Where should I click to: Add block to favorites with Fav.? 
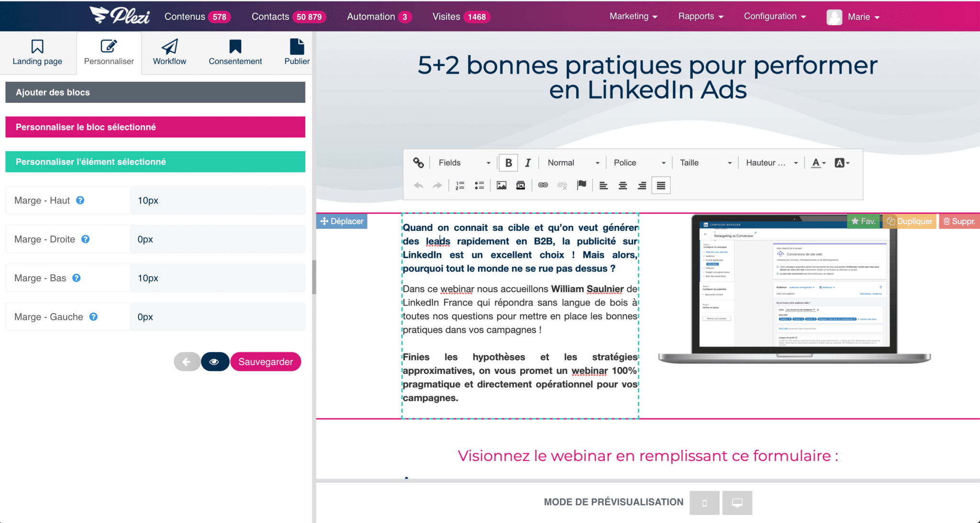click(864, 221)
